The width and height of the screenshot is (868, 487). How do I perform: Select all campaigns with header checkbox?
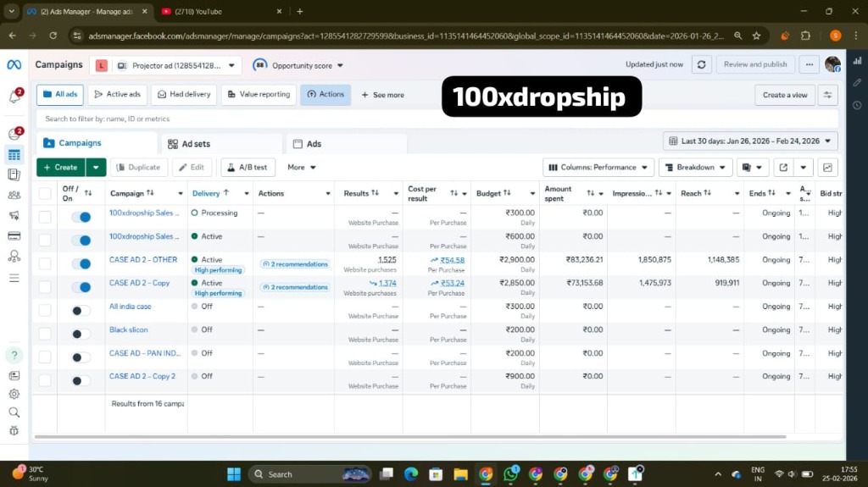tap(45, 193)
